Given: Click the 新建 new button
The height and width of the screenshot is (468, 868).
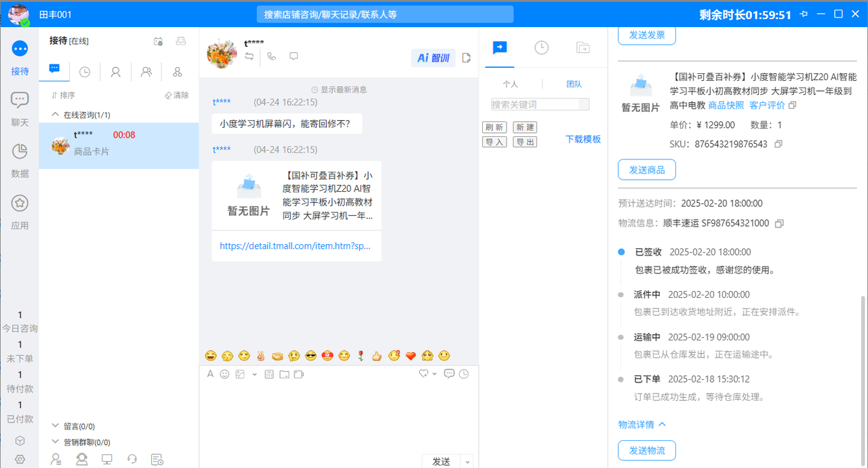Looking at the screenshot, I should point(524,128).
